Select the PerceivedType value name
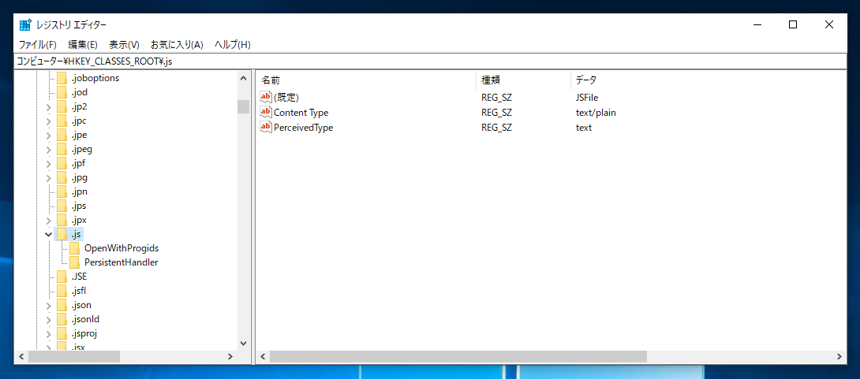This screenshot has width=860, height=379. 303,128
